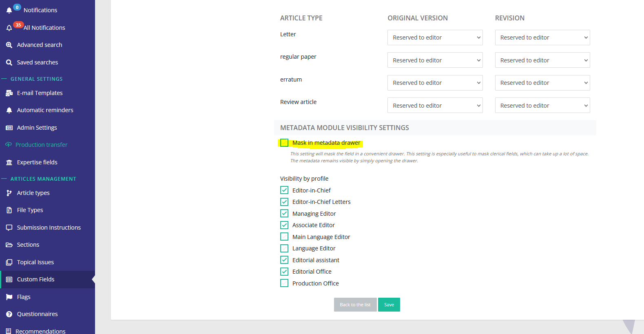Go to Topical Issues menu item
This screenshot has height=334, width=644.
(35, 262)
